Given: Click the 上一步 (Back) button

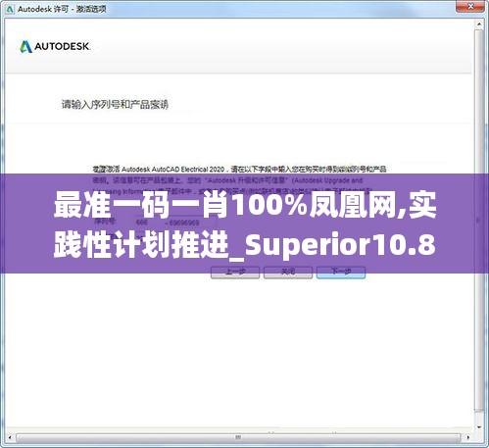Looking at the screenshot, I should click(235, 273).
